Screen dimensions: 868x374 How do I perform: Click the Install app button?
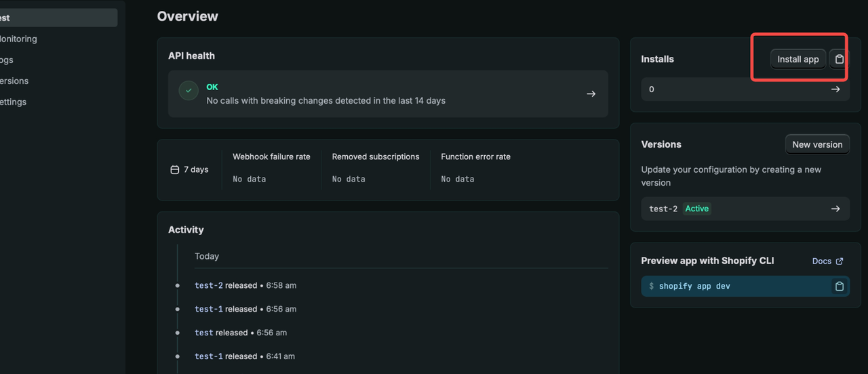798,59
